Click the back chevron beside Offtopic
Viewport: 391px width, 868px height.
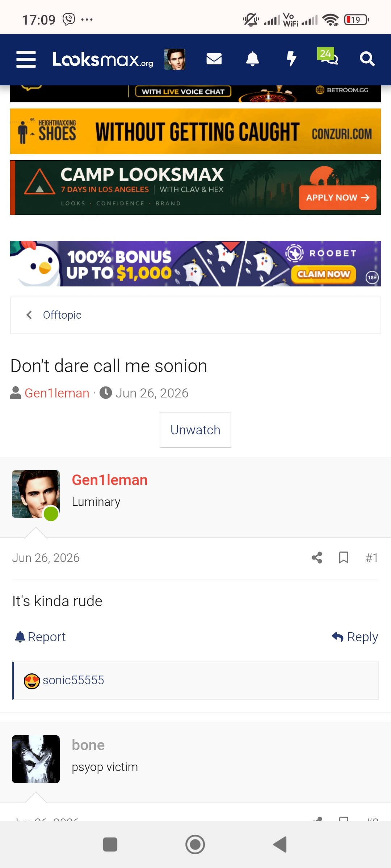(x=29, y=315)
